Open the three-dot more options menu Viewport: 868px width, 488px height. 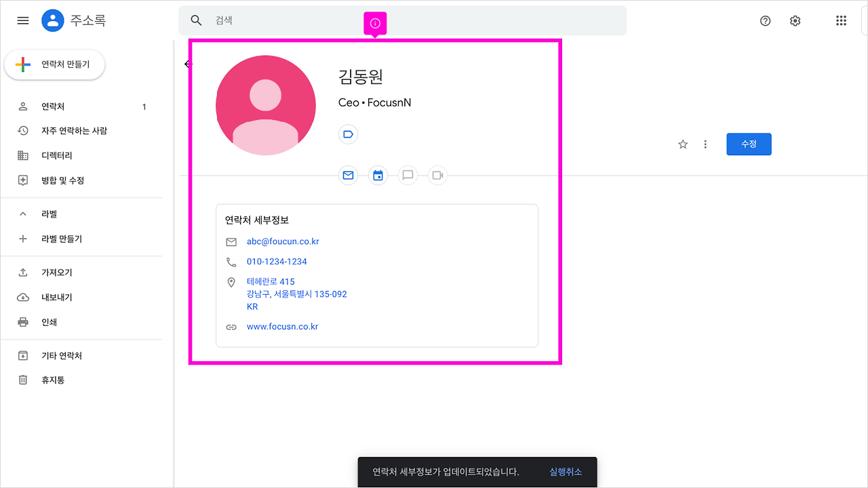coord(705,144)
